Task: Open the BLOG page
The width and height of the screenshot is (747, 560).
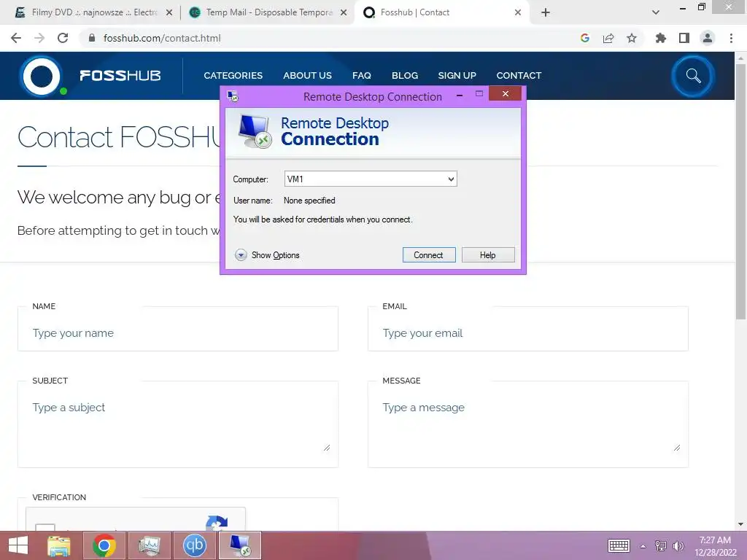Action: tap(405, 75)
